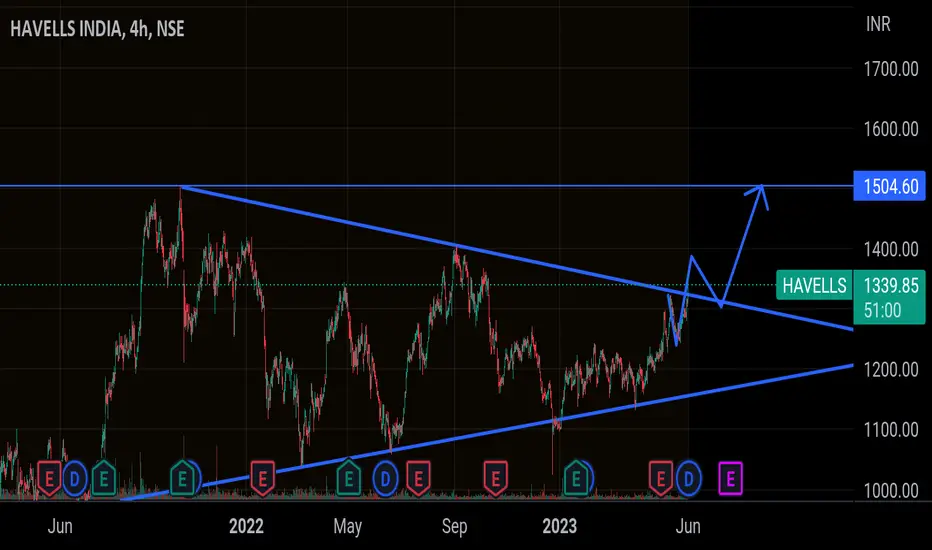Click blue D dividend marker between May and Sep
The height and width of the screenshot is (550, 932).
[x=385, y=478]
